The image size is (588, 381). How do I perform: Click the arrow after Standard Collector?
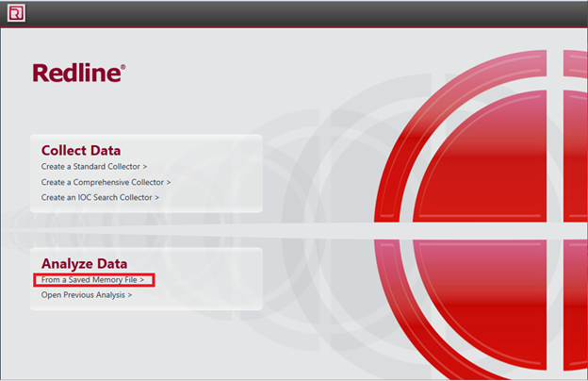click(144, 166)
